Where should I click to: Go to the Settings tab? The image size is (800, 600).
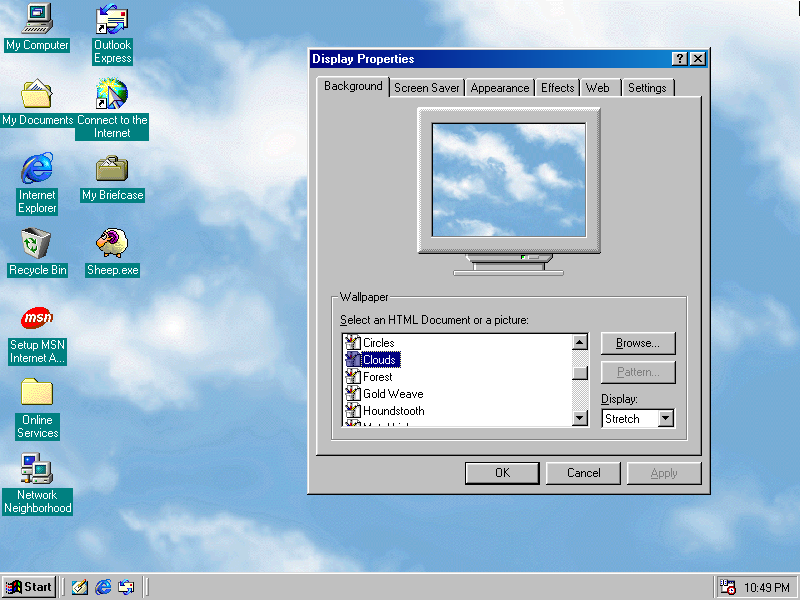(x=647, y=88)
